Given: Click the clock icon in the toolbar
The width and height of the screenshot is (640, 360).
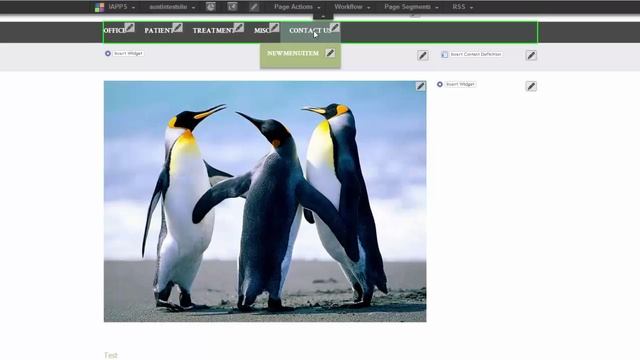Looking at the screenshot, I should 211,7.
